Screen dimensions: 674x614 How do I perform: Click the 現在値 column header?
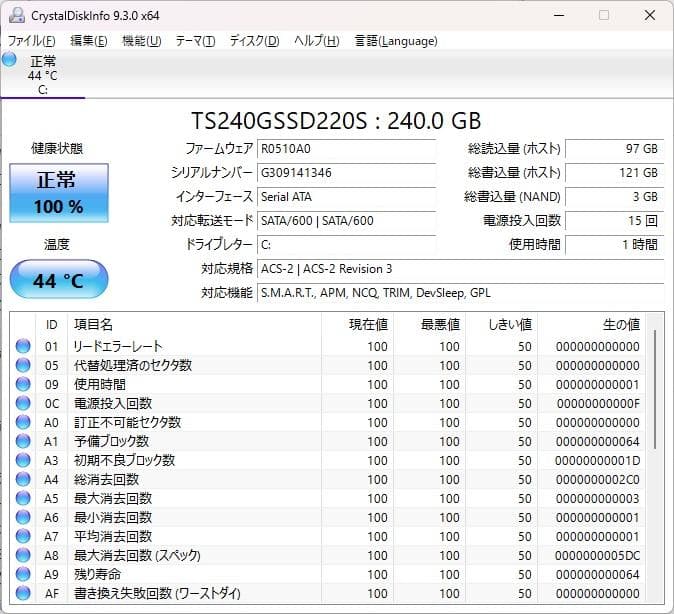(357, 324)
